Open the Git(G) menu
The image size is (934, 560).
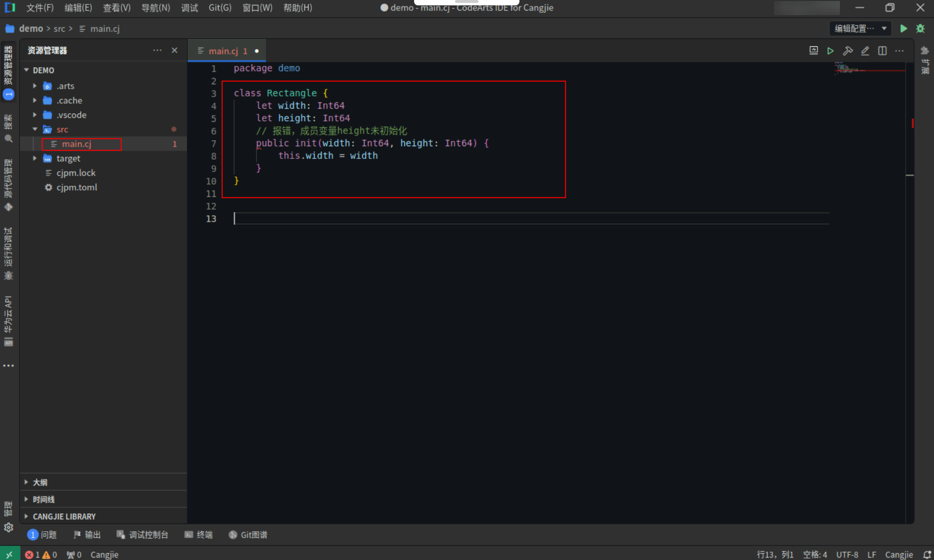[x=220, y=7]
